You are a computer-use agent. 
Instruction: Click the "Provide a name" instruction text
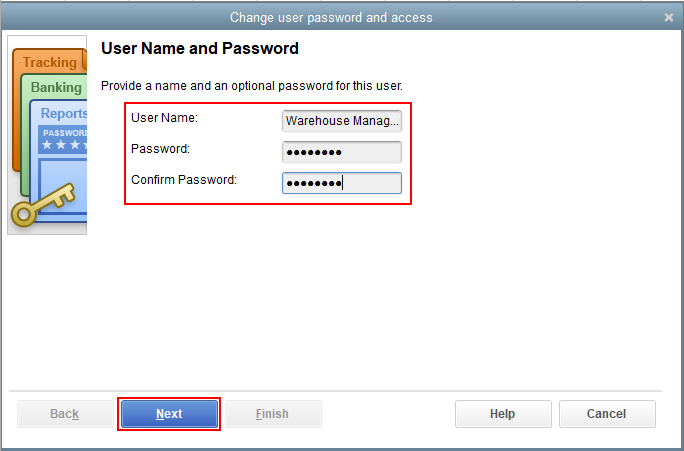tap(252, 86)
